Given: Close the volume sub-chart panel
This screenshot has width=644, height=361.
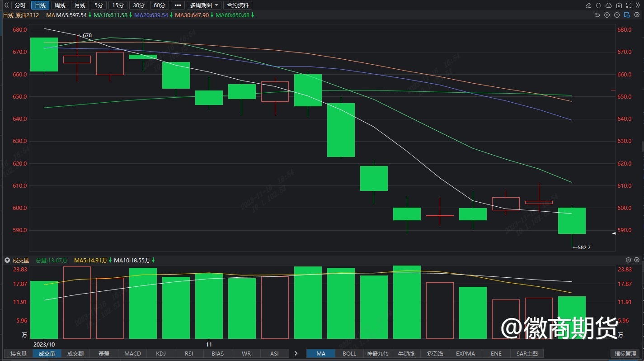Looking at the screenshot, I should point(628,260).
